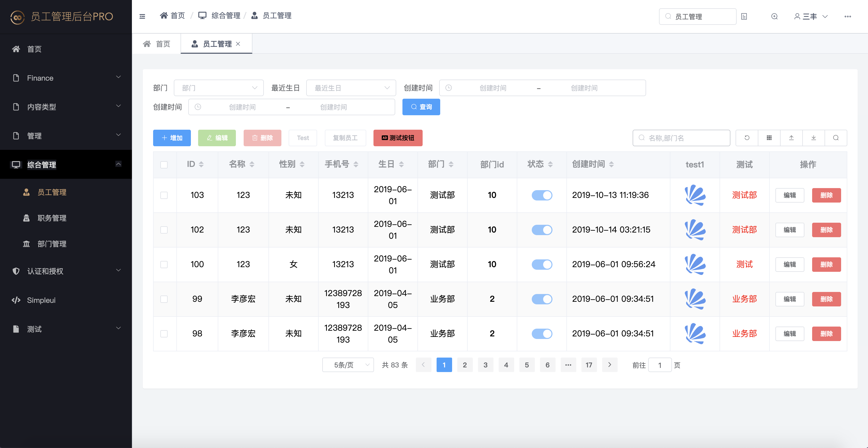
Task: Open the 部门 filter dropdown
Action: (x=219, y=88)
